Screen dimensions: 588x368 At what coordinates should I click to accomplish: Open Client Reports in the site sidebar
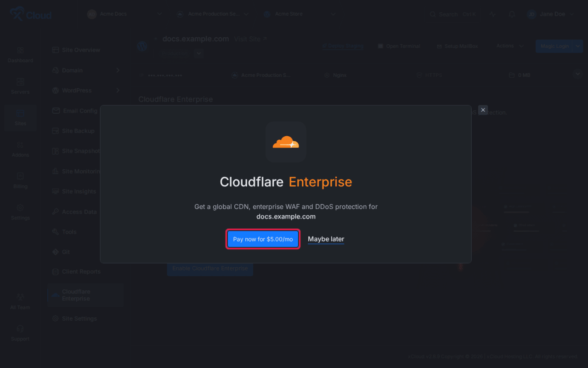click(76, 272)
